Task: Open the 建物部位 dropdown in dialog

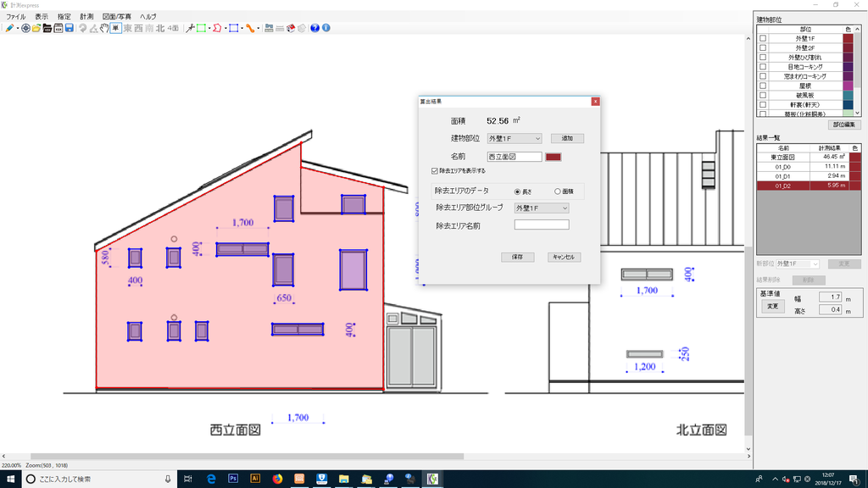Action: pyautogui.click(x=515, y=138)
